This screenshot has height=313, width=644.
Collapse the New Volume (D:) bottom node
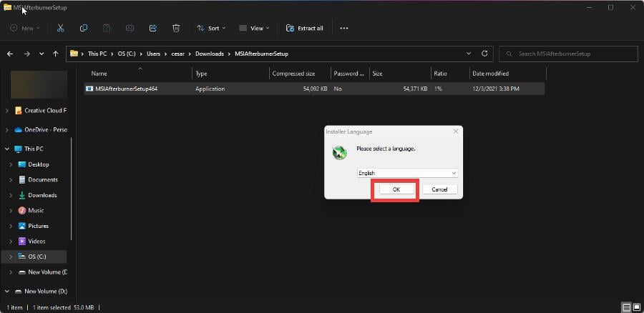pyautogui.click(x=7, y=292)
